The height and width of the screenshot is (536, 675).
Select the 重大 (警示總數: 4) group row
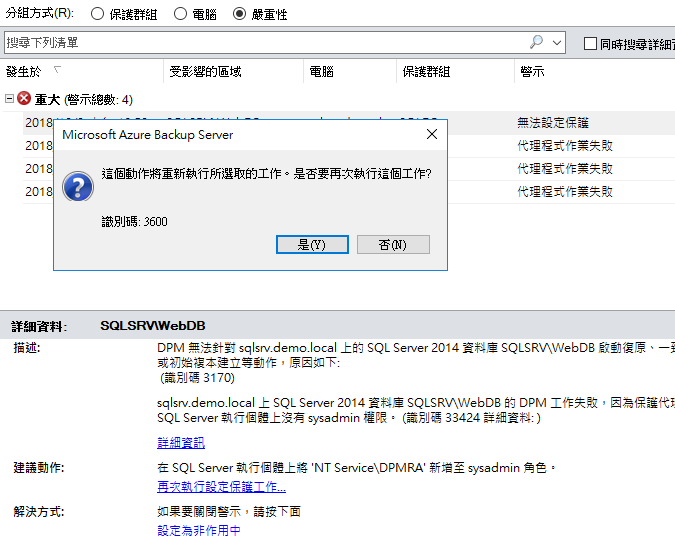click(x=84, y=100)
